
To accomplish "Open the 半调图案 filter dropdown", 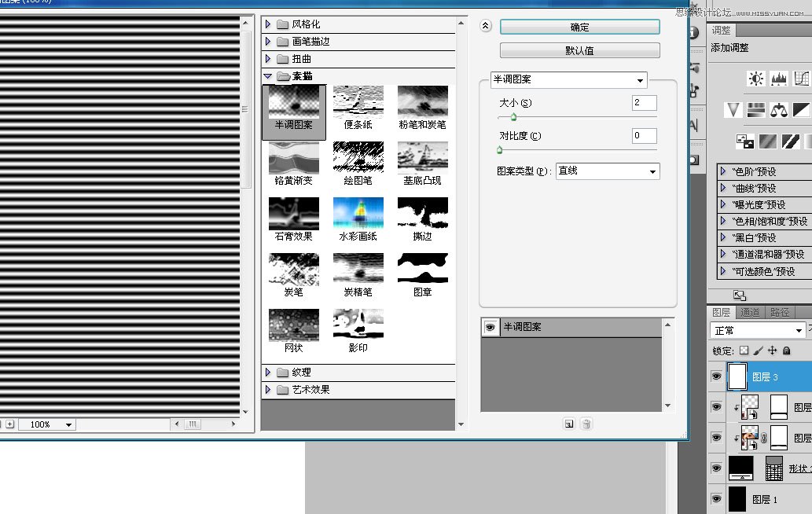I will pyautogui.click(x=568, y=79).
